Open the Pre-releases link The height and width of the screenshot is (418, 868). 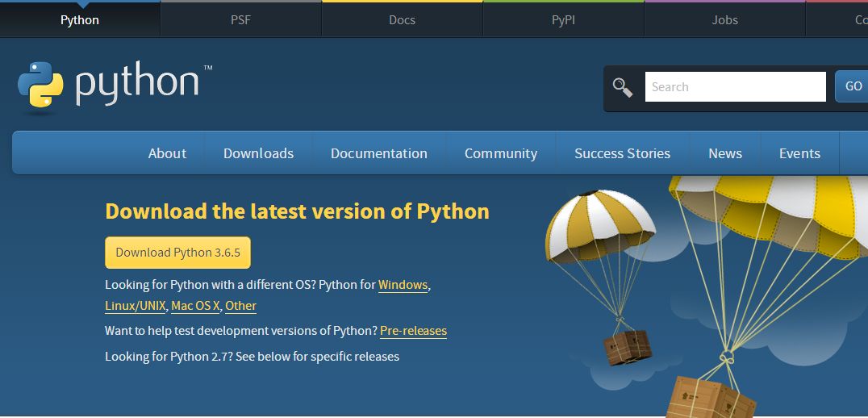click(414, 331)
